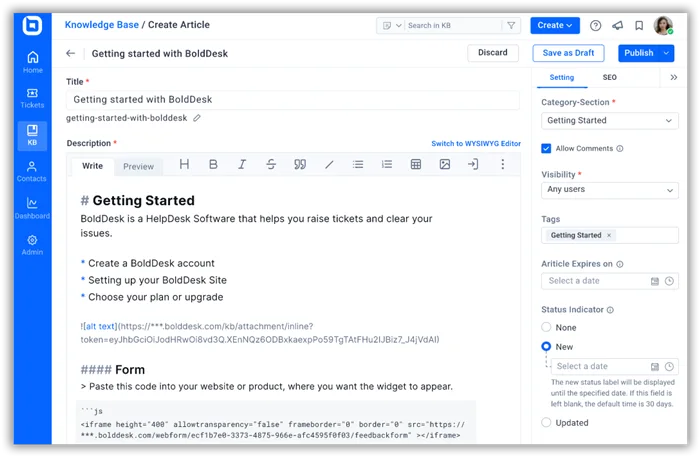Click the alt text markdown link
The height and width of the screenshot is (457, 700).
[100, 326]
